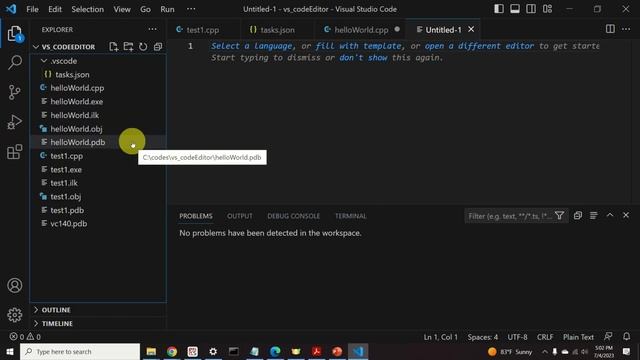Close the Untitled-1 tab
The height and width of the screenshot is (360, 640).
click(471, 29)
